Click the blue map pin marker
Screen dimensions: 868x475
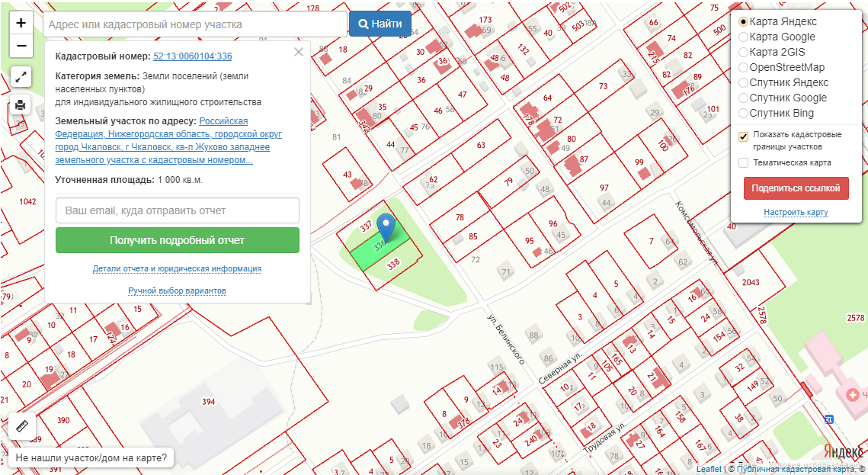tap(386, 227)
